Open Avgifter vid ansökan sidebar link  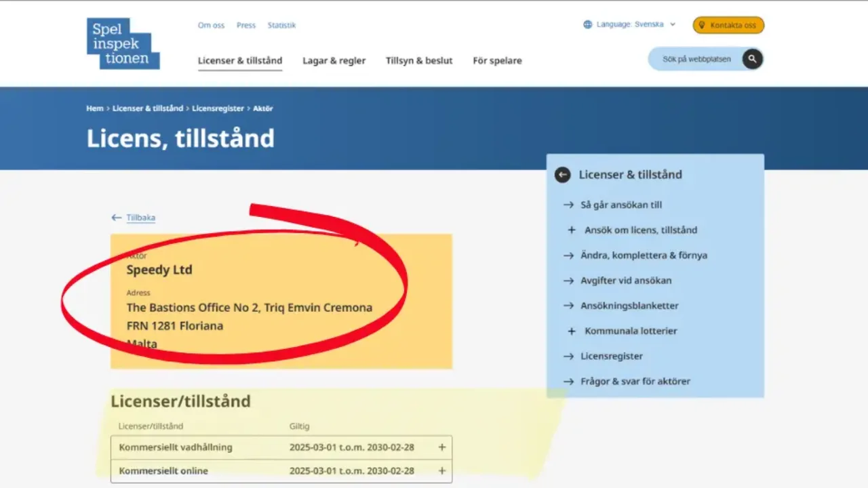point(626,281)
